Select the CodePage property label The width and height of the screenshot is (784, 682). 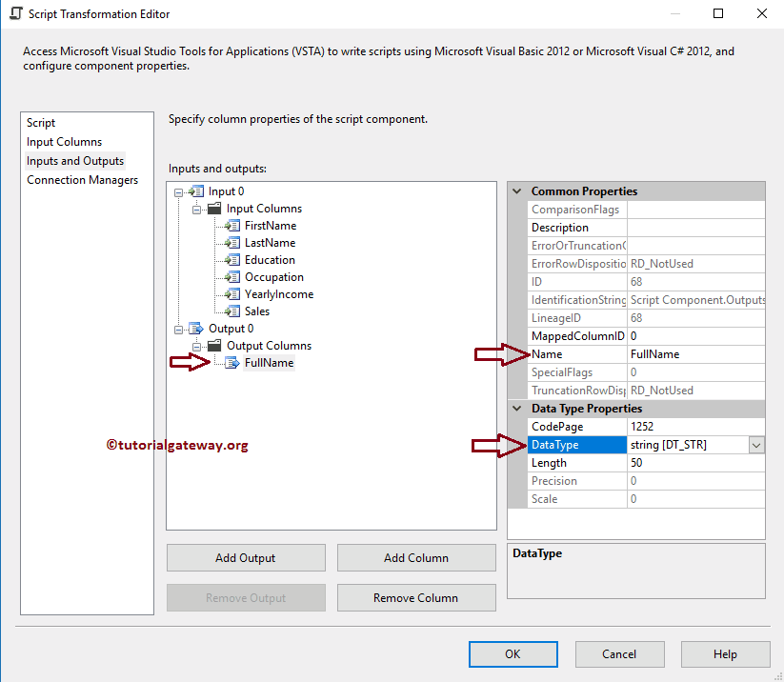[x=577, y=427]
